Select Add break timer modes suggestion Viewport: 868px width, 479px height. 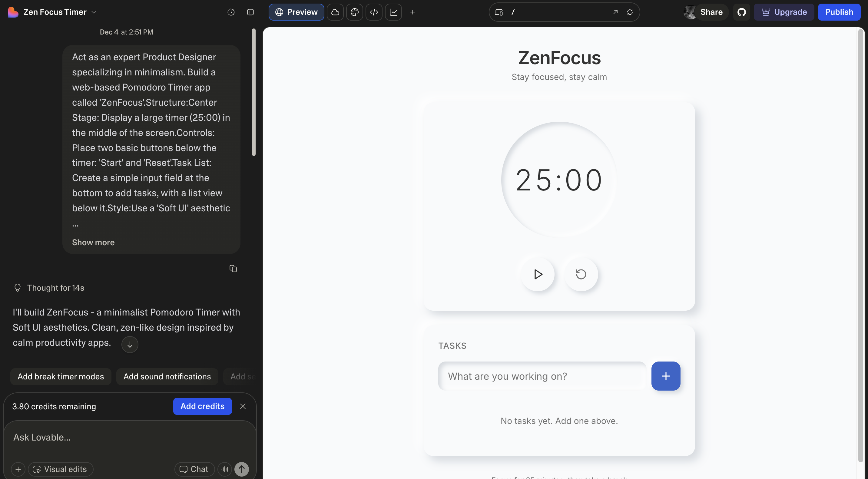(x=61, y=376)
